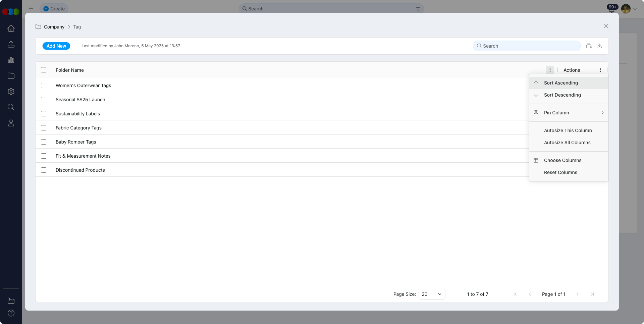Screen dimensions: 644x324
Task: Open the Page Size dropdown
Action: [x=432, y=294]
